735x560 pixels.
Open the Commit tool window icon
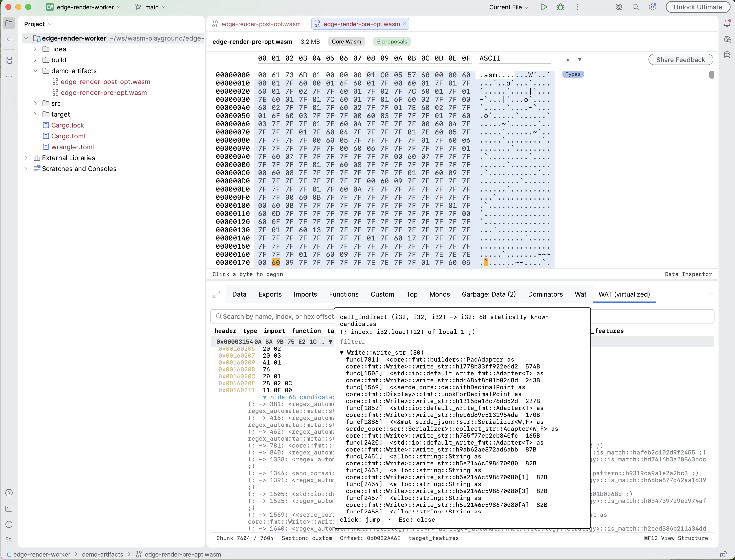[9, 39]
